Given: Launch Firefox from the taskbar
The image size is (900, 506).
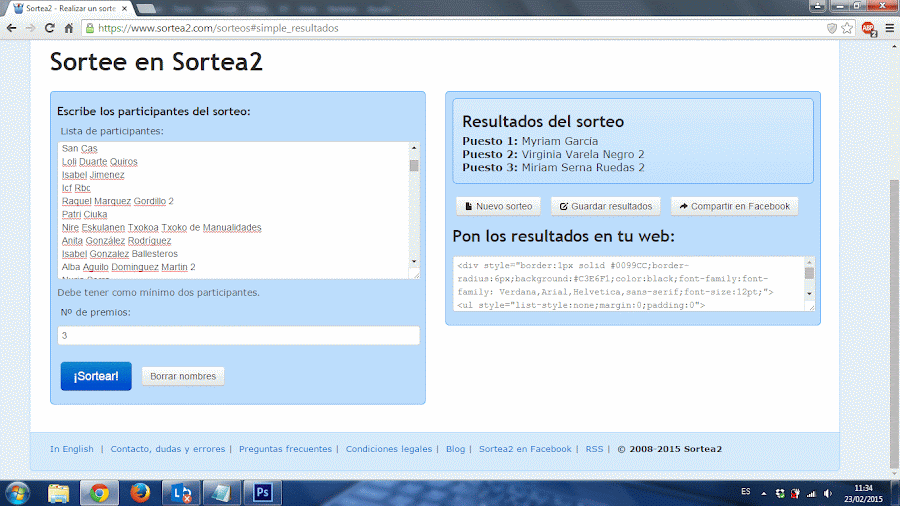Looking at the screenshot, I should click(x=139, y=493).
